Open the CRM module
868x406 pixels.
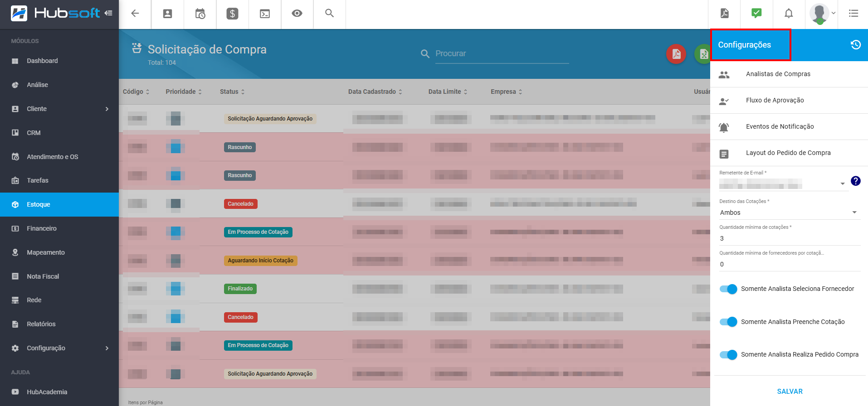[59, 133]
